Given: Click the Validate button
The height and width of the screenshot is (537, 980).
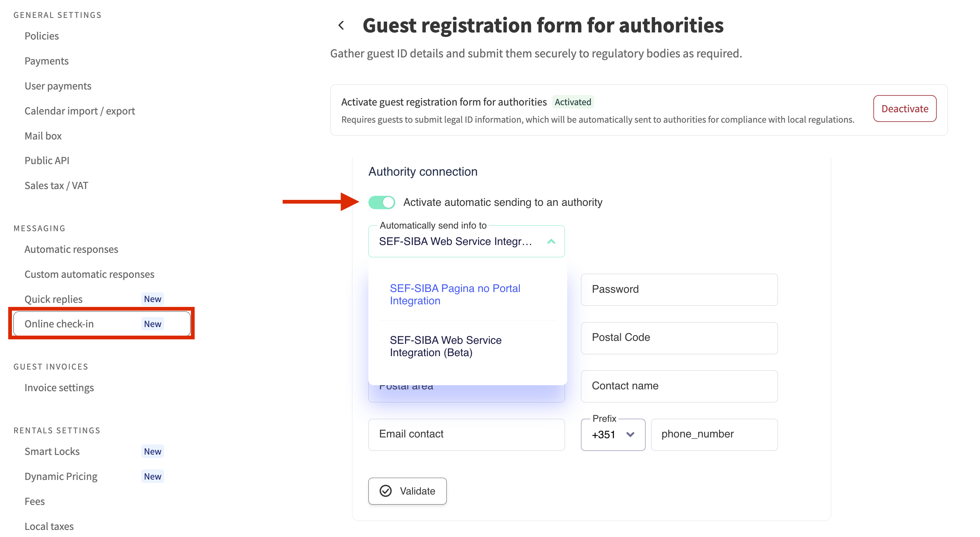Looking at the screenshot, I should (x=407, y=491).
